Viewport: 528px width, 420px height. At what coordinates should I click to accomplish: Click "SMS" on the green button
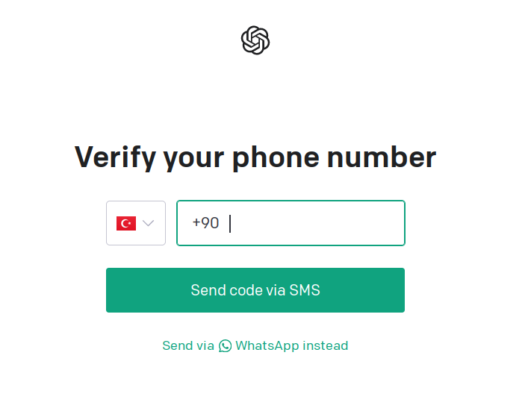(x=305, y=290)
